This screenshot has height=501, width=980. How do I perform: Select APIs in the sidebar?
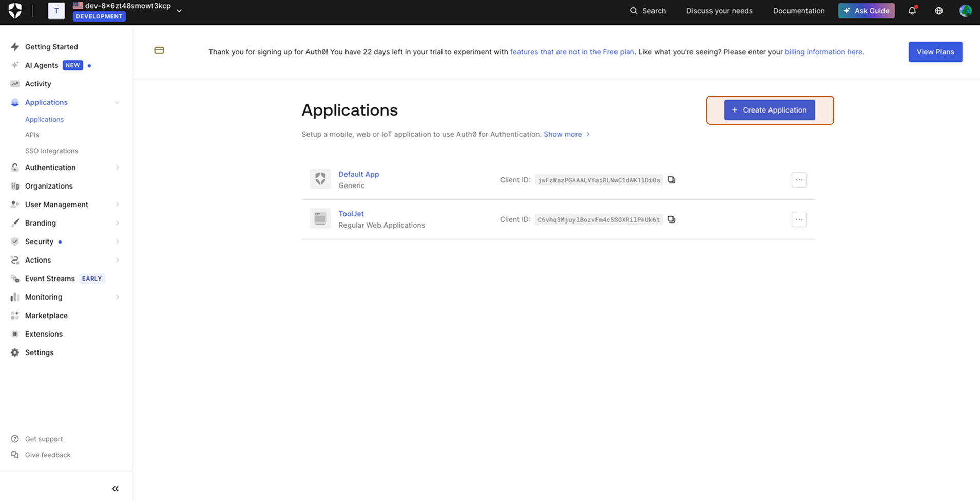(x=32, y=134)
